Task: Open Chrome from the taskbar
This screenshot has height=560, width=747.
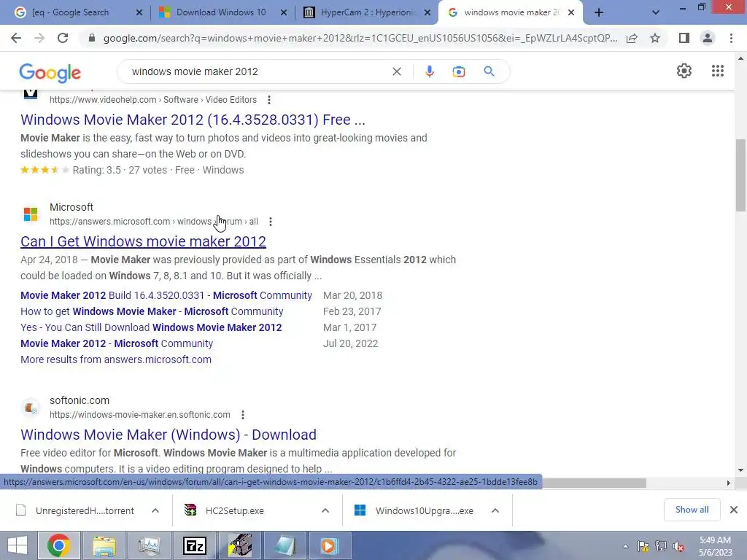Action: 58,545
